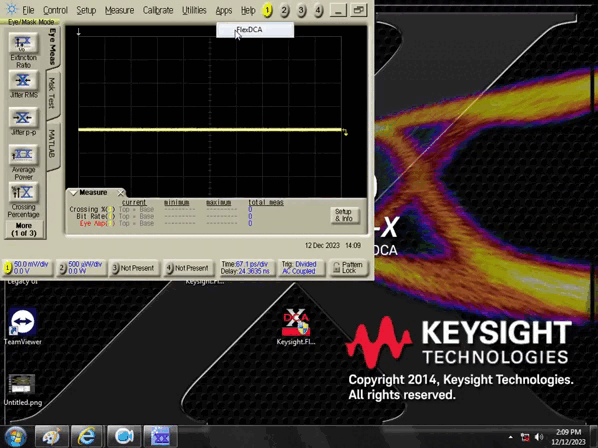The height and width of the screenshot is (448, 598).
Task: Open channel 2 500 µW/div settings
Action: pos(81,268)
